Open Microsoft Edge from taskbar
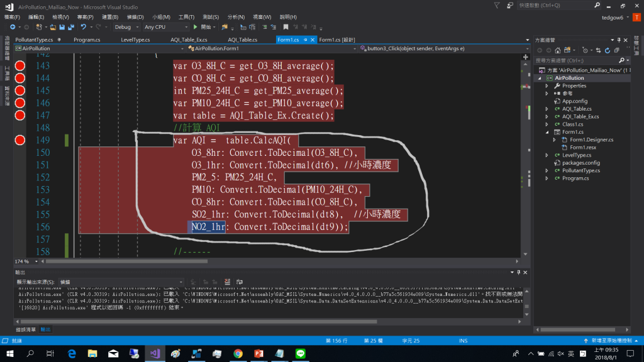Screen dimensions: 644x362 click(x=72, y=353)
